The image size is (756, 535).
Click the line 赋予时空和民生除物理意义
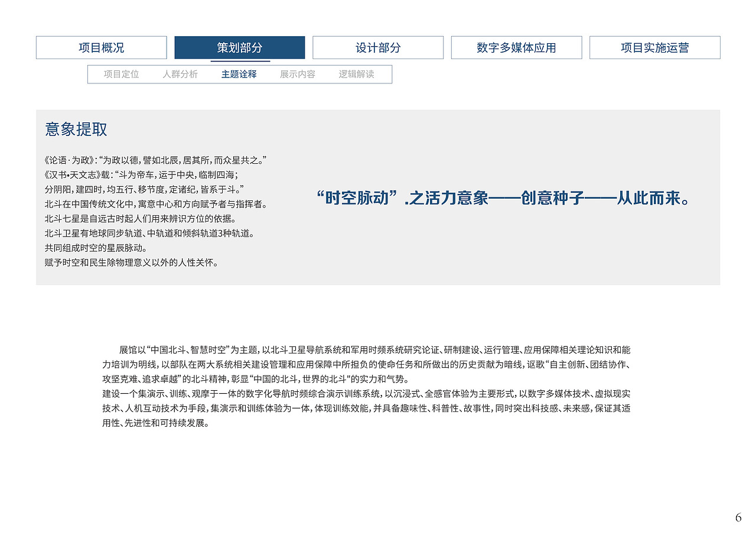[131, 262]
